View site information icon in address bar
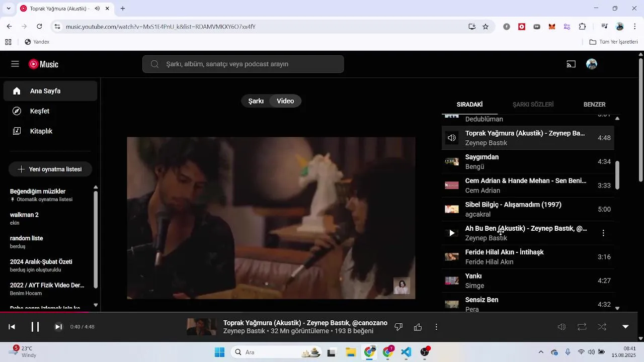The height and width of the screenshot is (362, 644). point(57,27)
